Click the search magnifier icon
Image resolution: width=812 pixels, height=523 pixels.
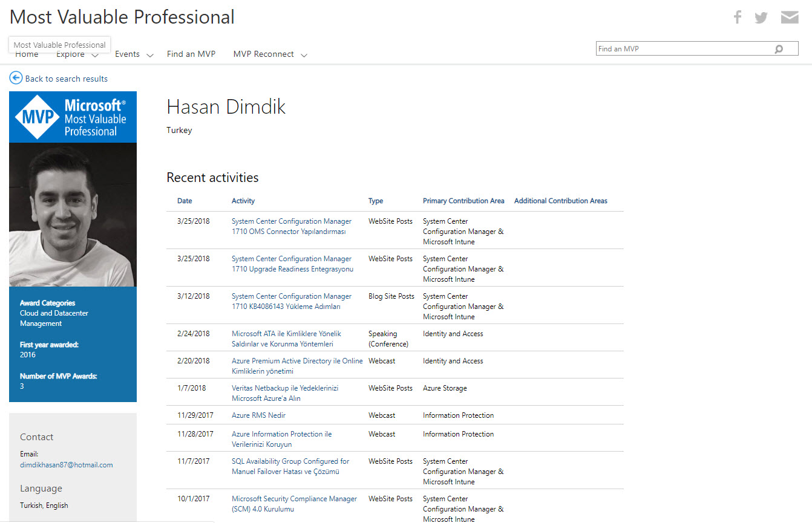coord(779,49)
